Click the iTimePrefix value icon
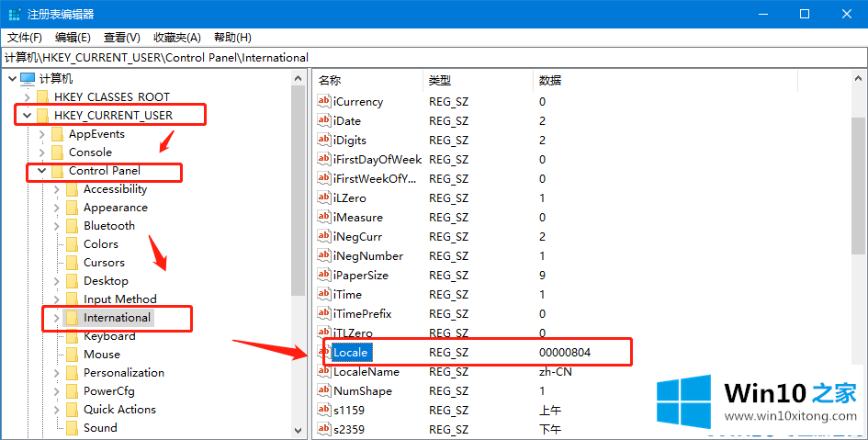 (x=324, y=313)
